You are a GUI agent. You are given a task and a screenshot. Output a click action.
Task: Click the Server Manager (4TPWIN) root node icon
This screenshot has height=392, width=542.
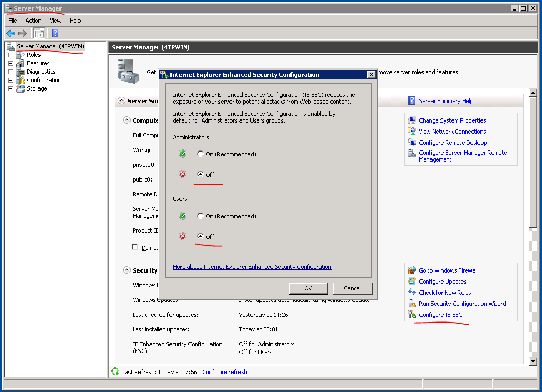[x=11, y=46]
